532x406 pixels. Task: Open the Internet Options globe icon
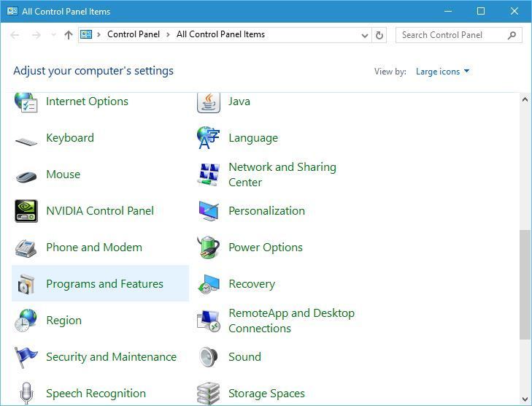(26, 101)
